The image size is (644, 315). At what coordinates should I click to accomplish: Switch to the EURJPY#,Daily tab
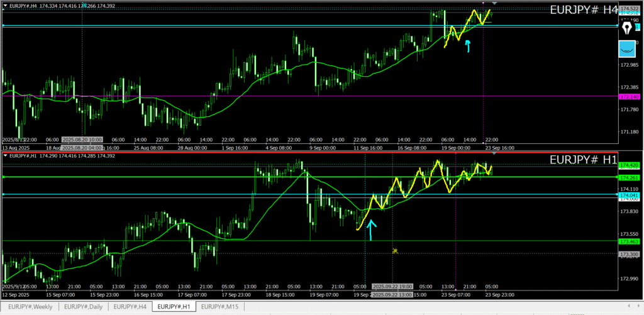pyautogui.click(x=84, y=307)
